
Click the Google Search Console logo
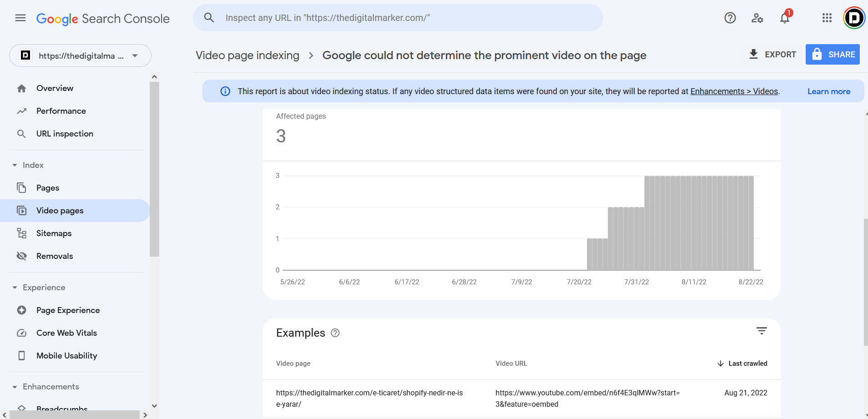(x=103, y=19)
